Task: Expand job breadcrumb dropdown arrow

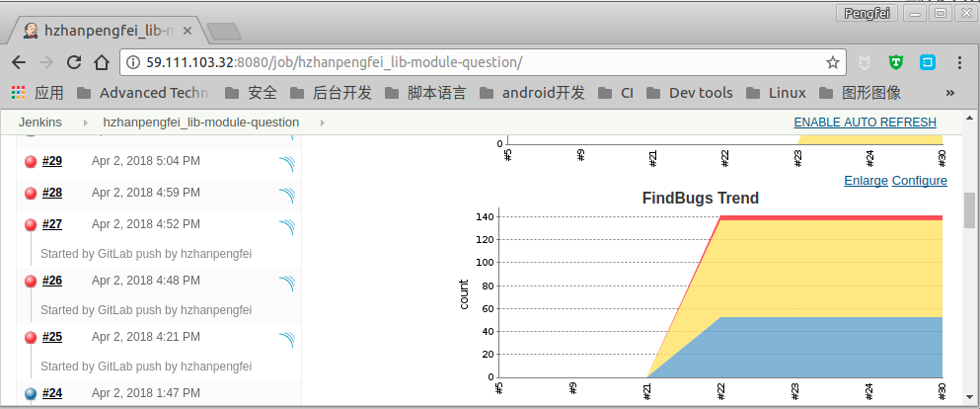Action: point(323,123)
